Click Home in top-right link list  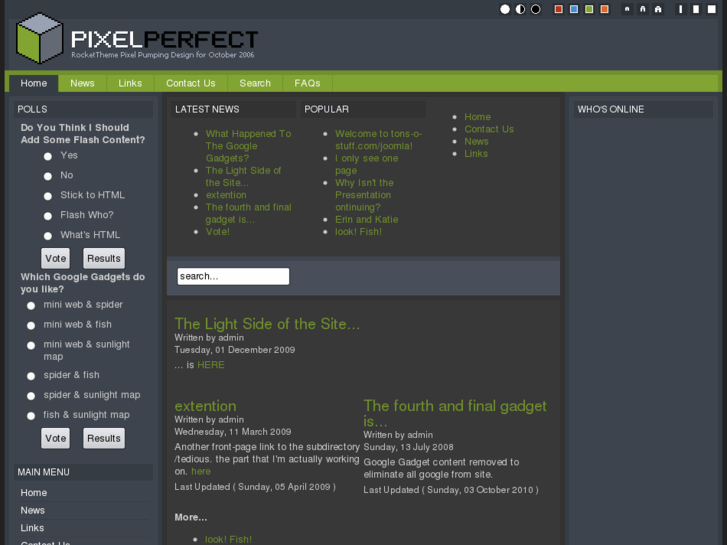click(478, 117)
